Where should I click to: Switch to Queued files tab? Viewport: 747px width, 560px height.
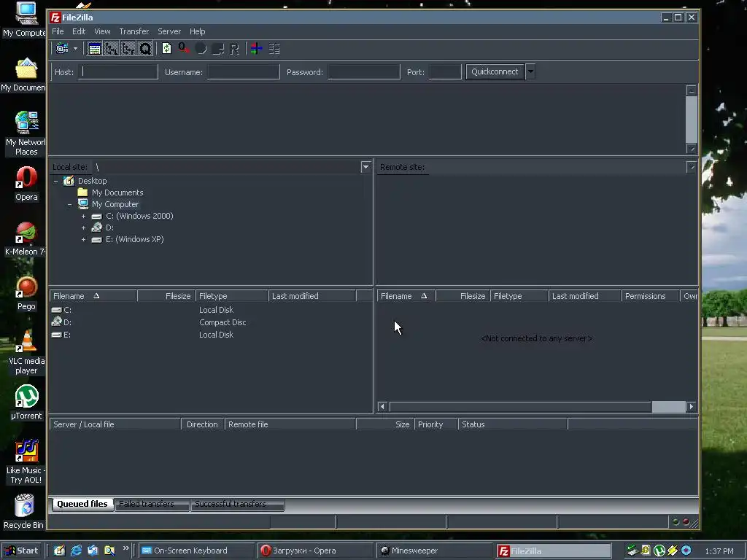click(x=82, y=505)
